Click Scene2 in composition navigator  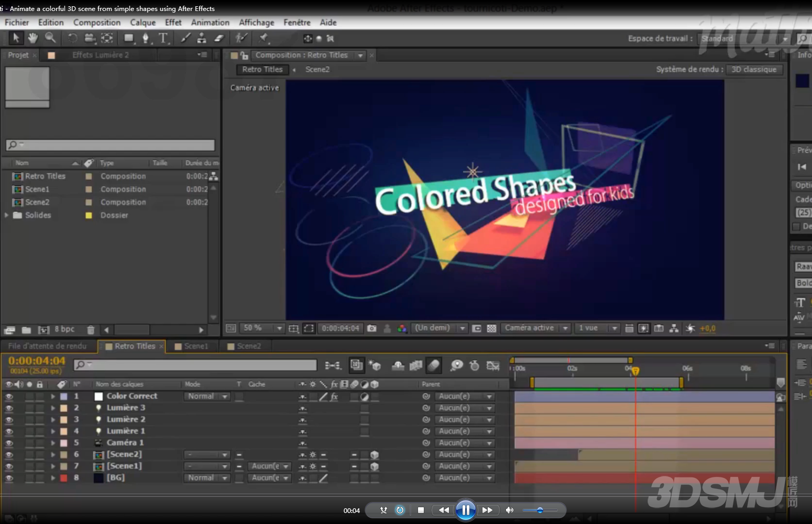(x=317, y=69)
